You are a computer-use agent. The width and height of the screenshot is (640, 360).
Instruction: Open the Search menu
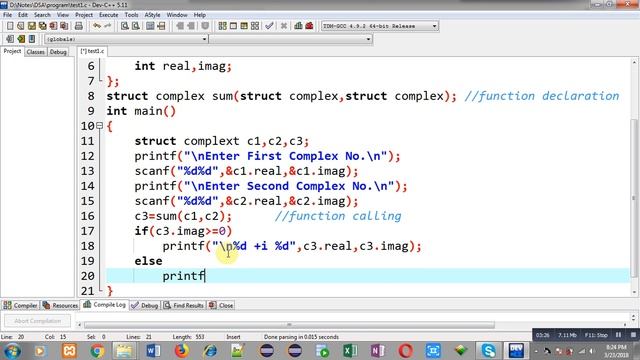click(x=42, y=15)
